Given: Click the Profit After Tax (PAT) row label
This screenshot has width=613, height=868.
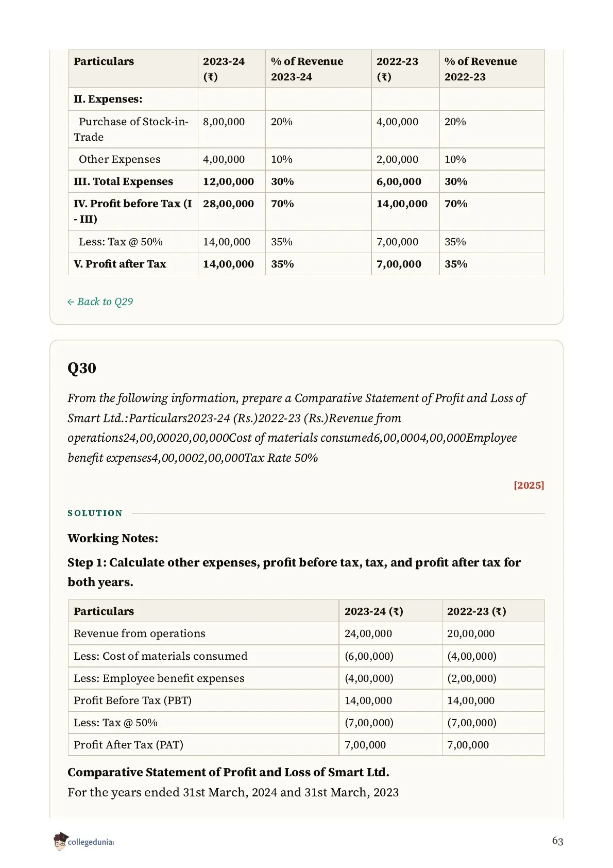Looking at the screenshot, I should [x=128, y=745].
